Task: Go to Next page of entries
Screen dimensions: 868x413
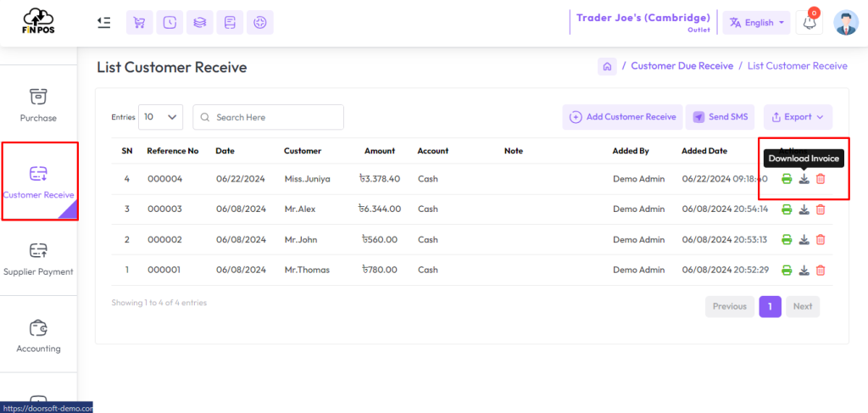Action: click(803, 307)
